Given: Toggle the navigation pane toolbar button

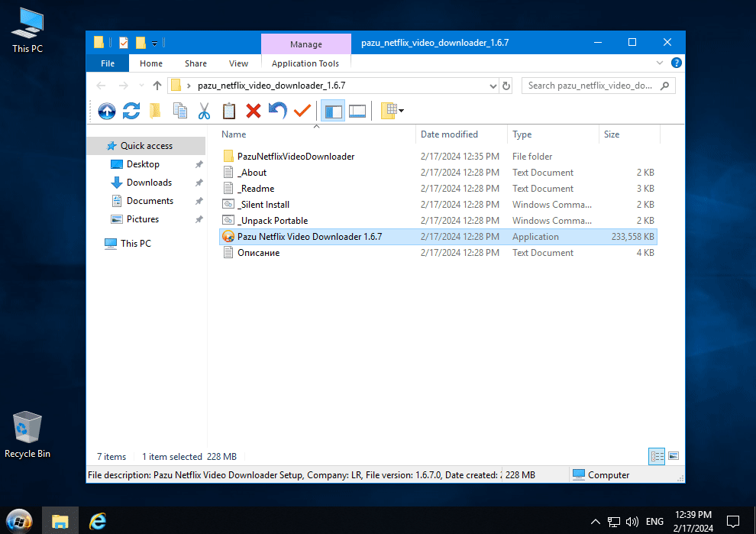Looking at the screenshot, I should 333,111.
